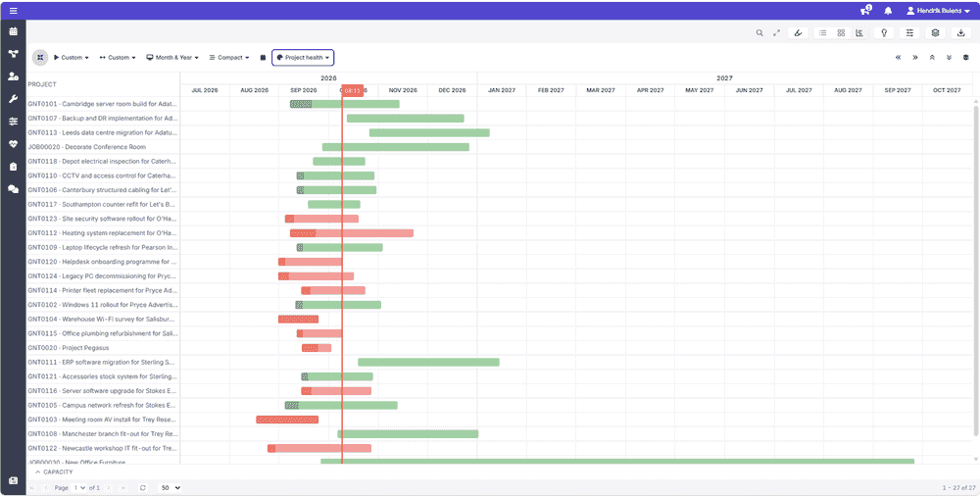This screenshot has height=496, width=980.
Task: Click the layers icon beside expand chevrons
Action: (x=965, y=58)
